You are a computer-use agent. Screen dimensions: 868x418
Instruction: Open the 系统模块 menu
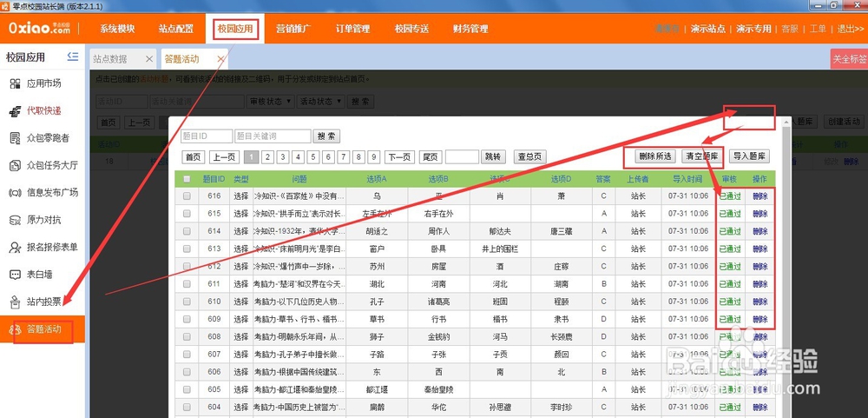point(117,29)
